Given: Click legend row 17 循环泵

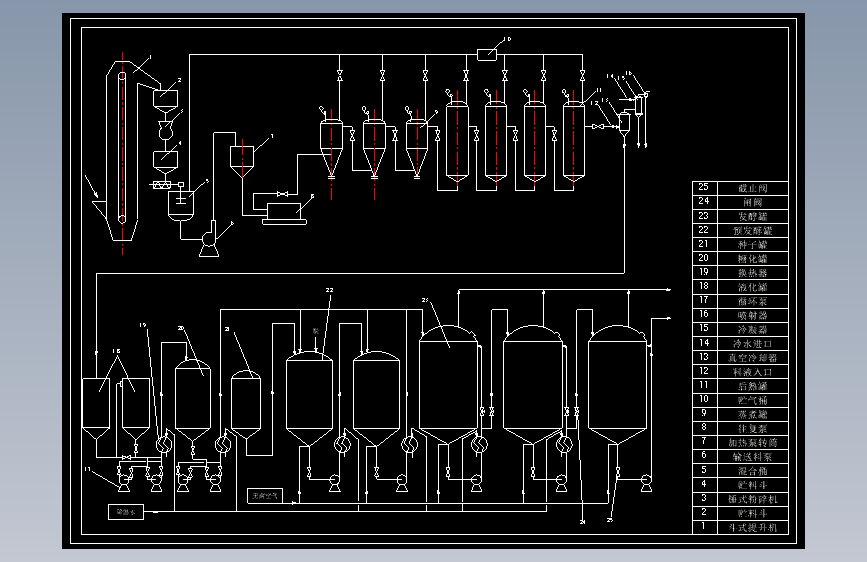Looking at the screenshot, I should pyautogui.click(x=740, y=301).
